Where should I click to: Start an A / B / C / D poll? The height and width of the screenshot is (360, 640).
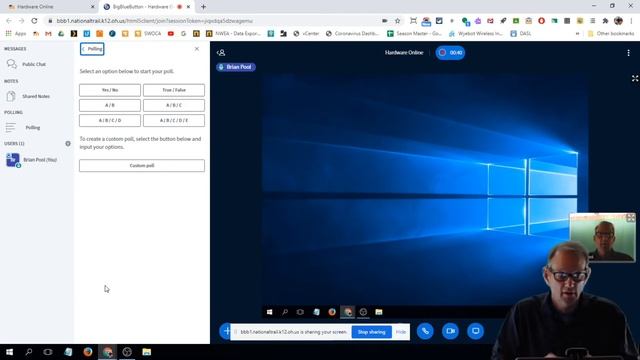point(110,120)
